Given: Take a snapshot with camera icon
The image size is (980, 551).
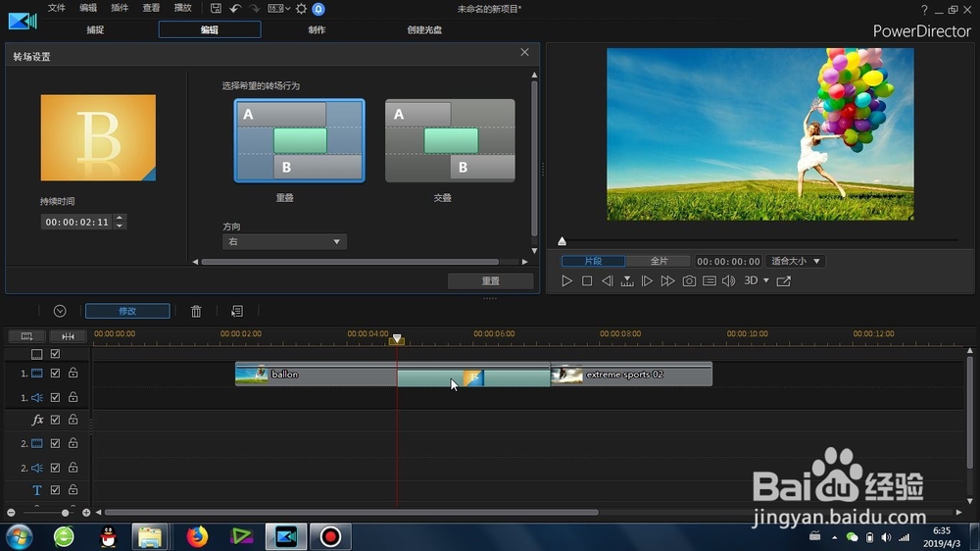Looking at the screenshot, I should click(x=689, y=280).
